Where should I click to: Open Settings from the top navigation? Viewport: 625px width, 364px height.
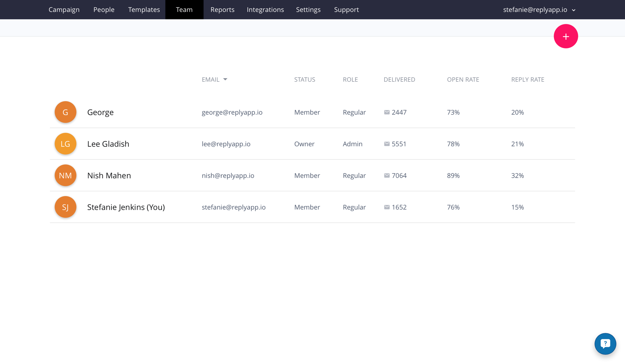point(308,10)
